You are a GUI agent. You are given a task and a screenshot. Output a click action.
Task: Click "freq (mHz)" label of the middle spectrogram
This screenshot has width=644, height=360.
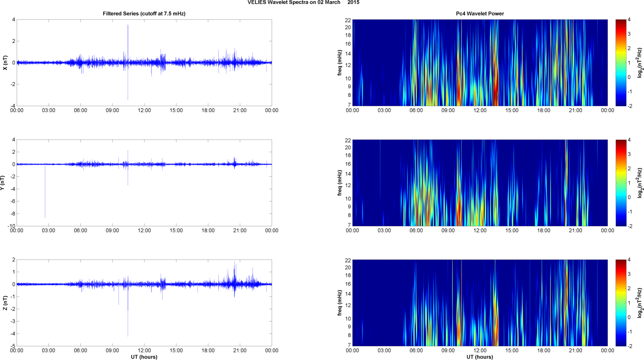[340, 183]
